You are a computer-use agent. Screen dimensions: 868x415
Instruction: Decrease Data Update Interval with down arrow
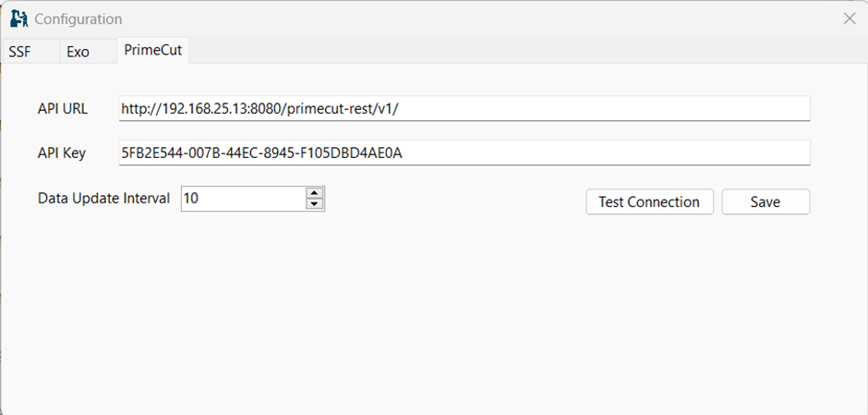pos(315,204)
